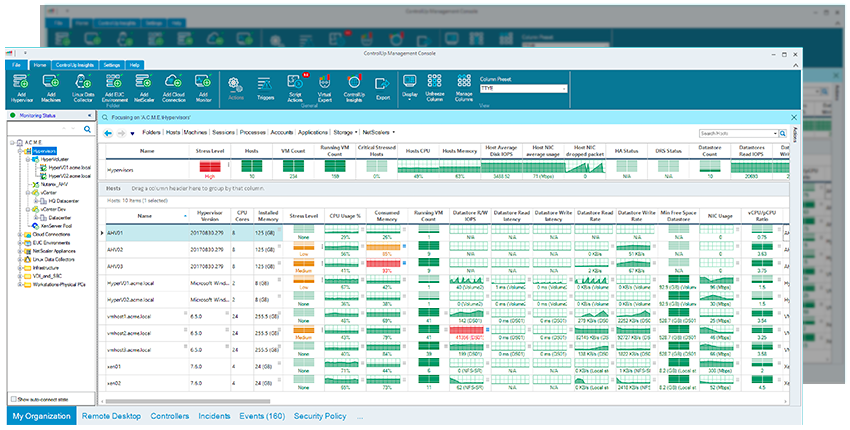Switch to the ControlUp Insights ribbon tab
This screenshot has height=430, width=850.
tap(75, 65)
